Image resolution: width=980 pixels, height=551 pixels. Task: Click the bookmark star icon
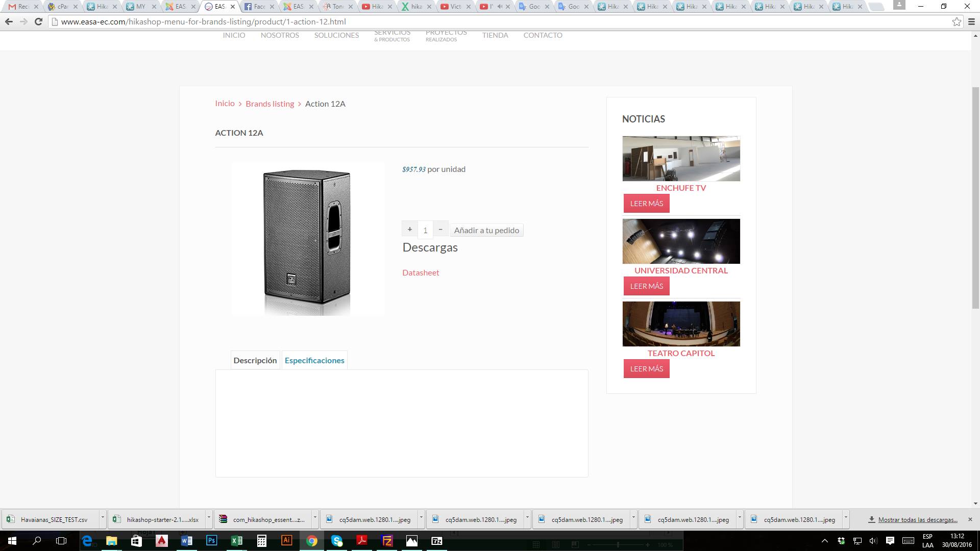point(957,22)
